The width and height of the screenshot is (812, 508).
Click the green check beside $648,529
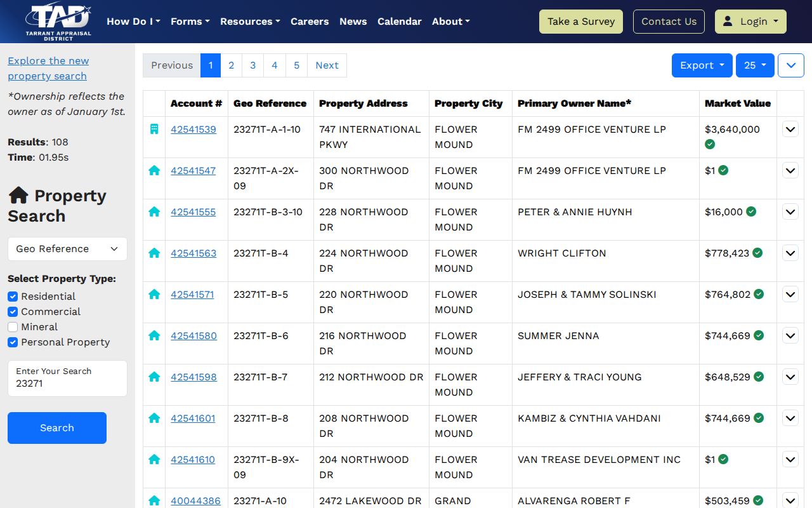pos(759,377)
